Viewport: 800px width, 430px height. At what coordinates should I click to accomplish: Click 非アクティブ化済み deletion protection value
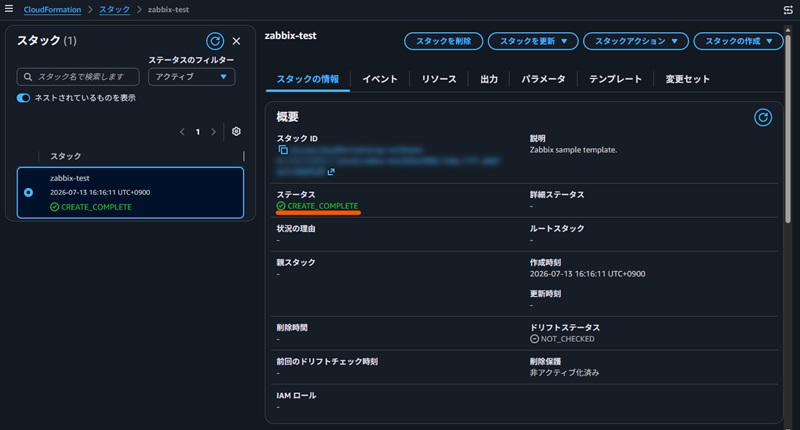pyautogui.click(x=564, y=372)
